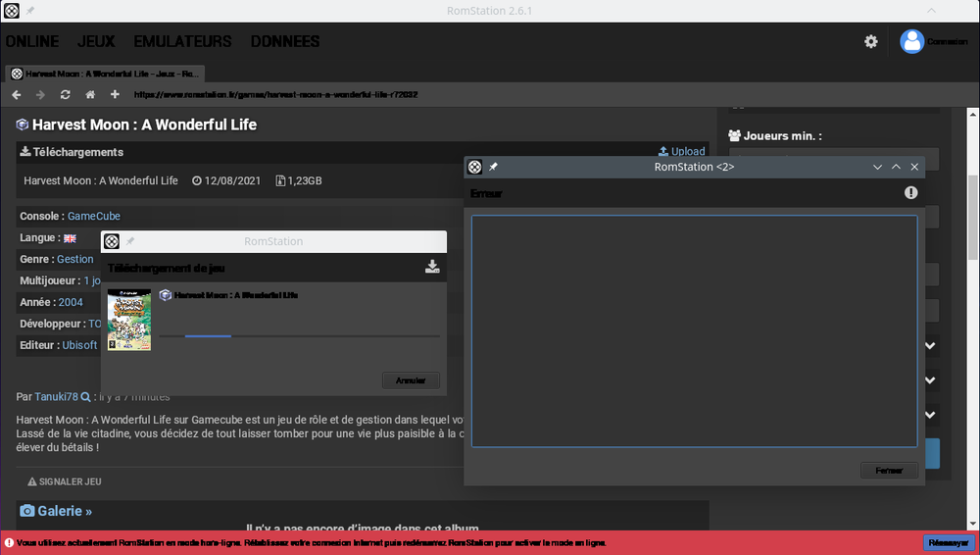Viewport: 980px width, 555px height.
Task: Click the Téléchargements section header
Action: tap(78, 152)
